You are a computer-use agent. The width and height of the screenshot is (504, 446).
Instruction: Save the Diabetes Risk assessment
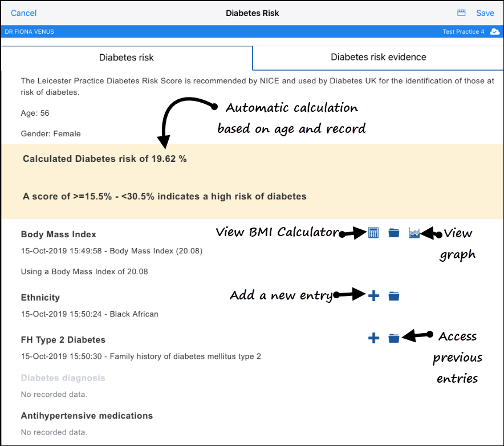(485, 13)
